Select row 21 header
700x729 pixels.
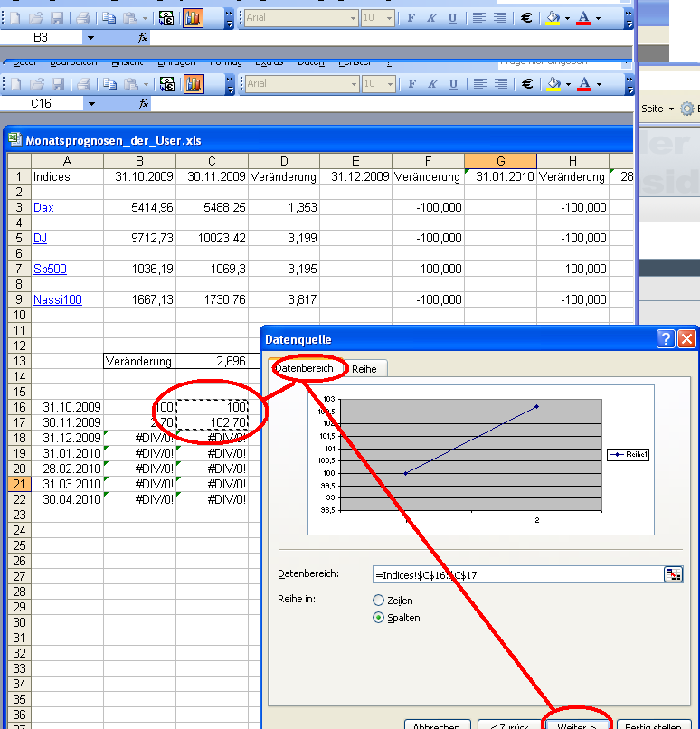click(x=19, y=484)
